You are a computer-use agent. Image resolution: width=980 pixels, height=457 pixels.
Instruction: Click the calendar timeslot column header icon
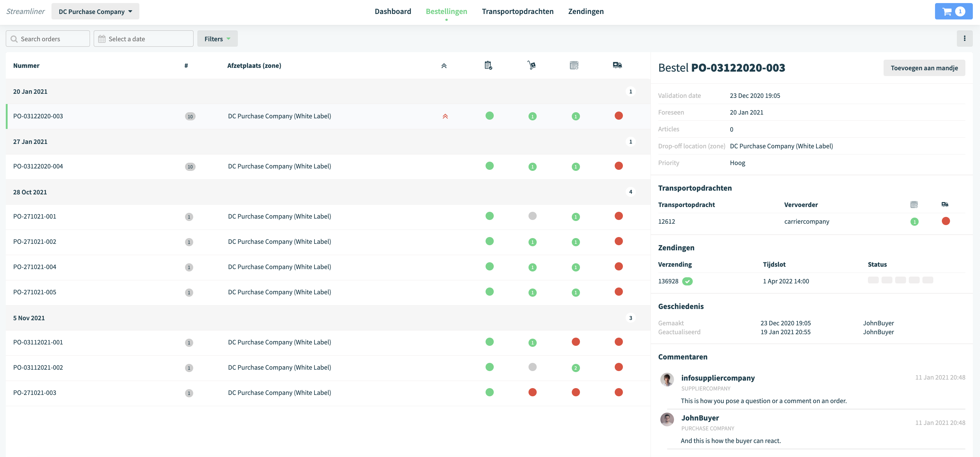(x=574, y=65)
